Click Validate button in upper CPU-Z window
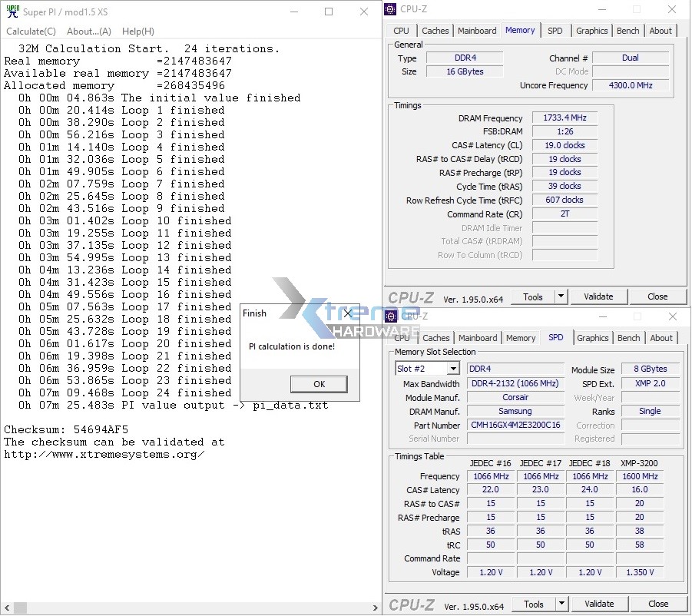The image size is (692, 616). click(598, 296)
